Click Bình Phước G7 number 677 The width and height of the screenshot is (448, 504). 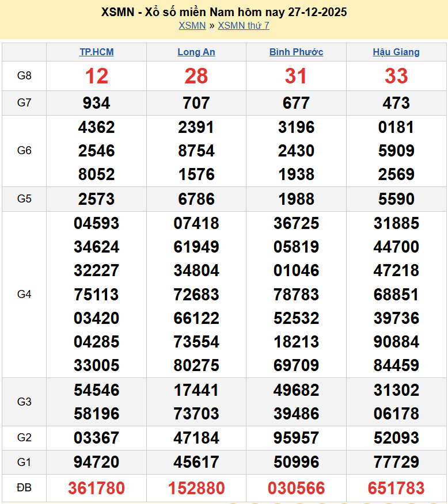pyautogui.click(x=296, y=103)
